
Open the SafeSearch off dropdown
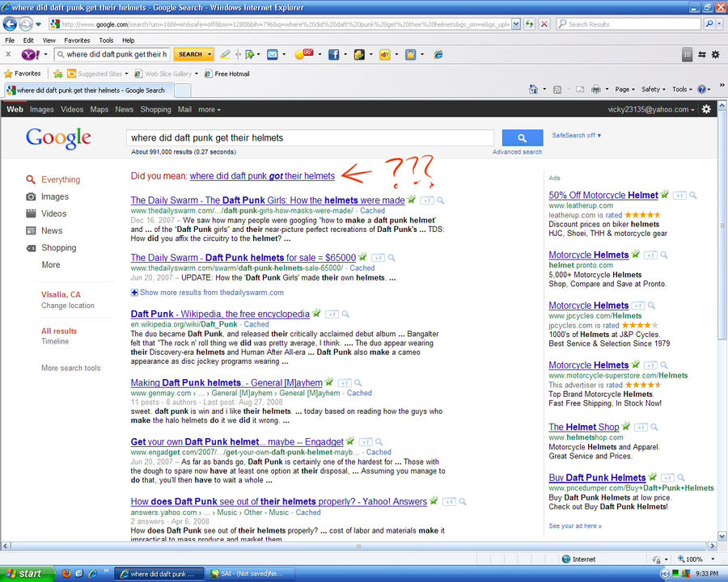(x=576, y=135)
